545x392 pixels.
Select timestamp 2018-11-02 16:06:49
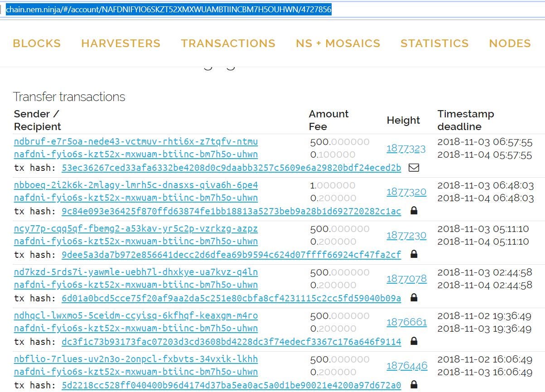pyautogui.click(x=485, y=359)
